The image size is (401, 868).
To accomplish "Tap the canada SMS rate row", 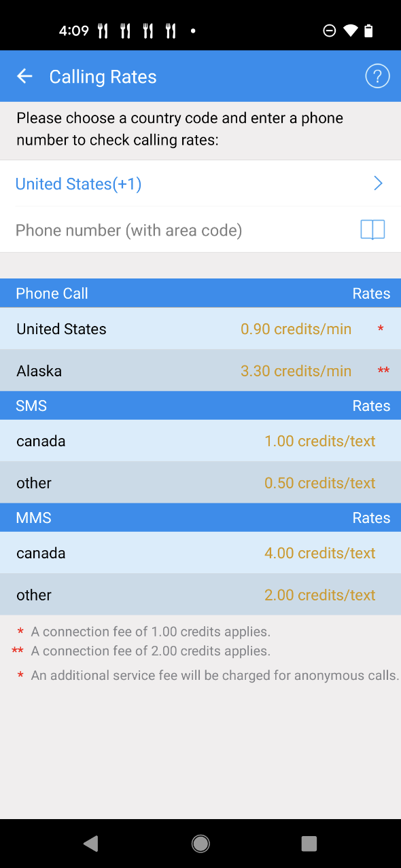I will (x=201, y=441).
